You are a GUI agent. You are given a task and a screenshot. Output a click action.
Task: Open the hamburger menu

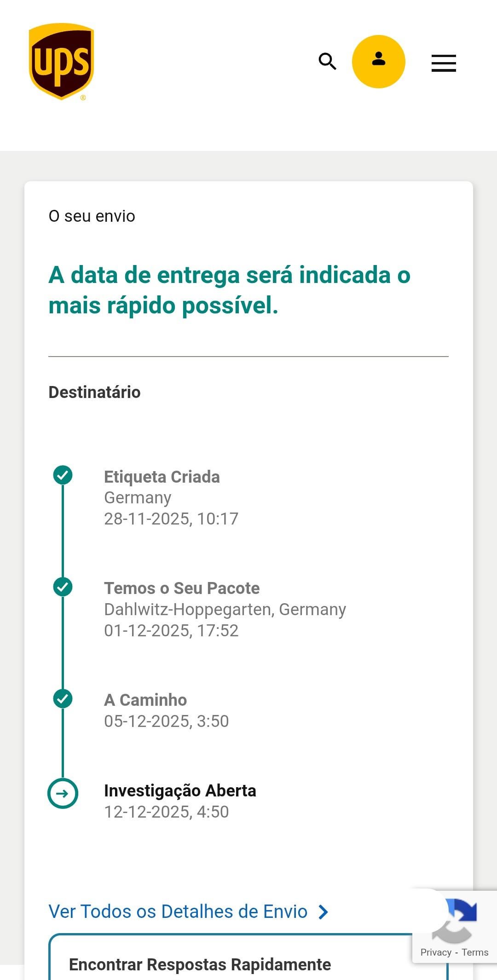point(444,63)
